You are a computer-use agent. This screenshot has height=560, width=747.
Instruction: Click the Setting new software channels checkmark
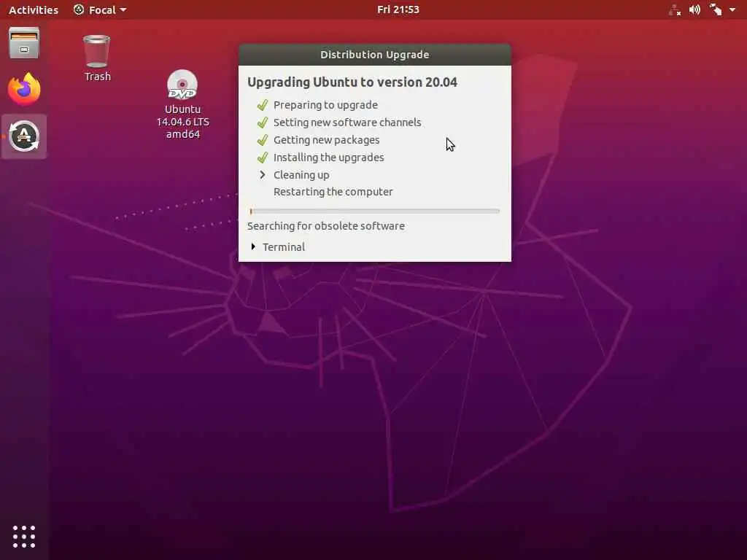pos(263,122)
